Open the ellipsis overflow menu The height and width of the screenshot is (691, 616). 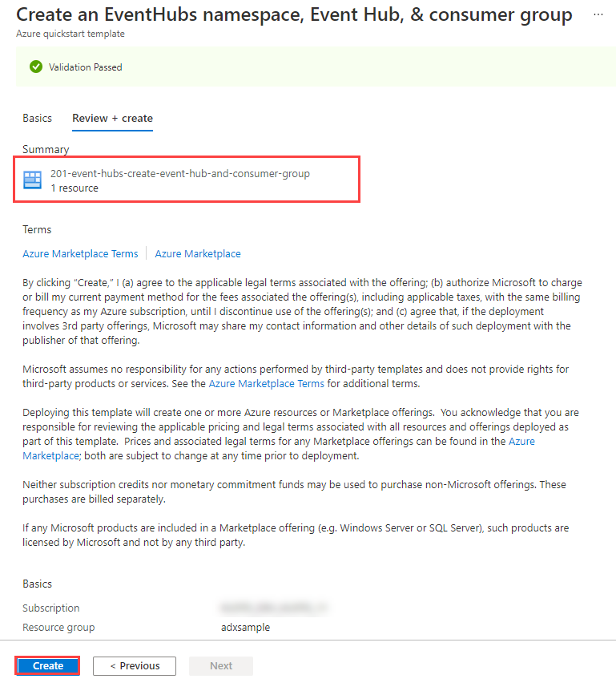[598, 14]
